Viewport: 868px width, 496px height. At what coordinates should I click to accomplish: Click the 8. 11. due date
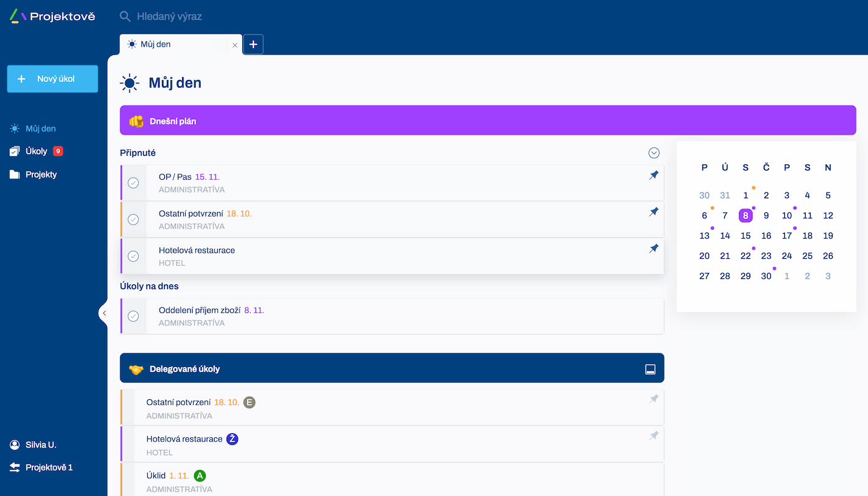(x=254, y=310)
